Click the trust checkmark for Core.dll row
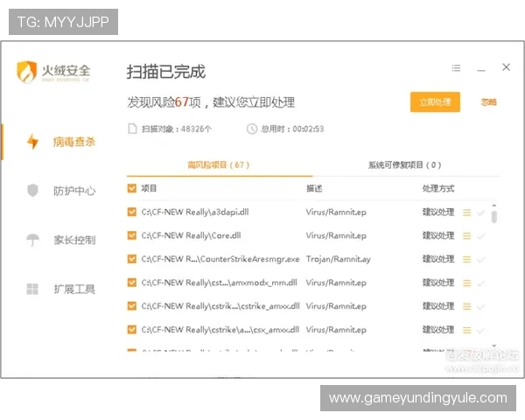 (x=480, y=236)
